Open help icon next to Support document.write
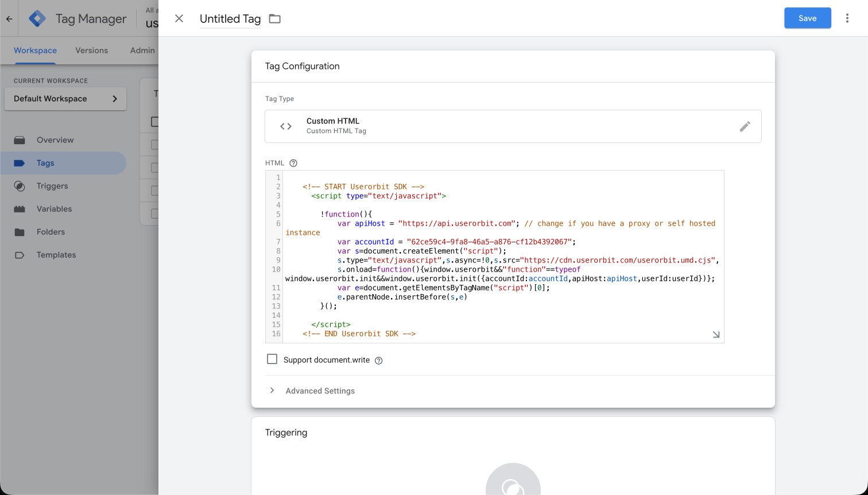Image resolution: width=868 pixels, height=495 pixels. pos(378,361)
